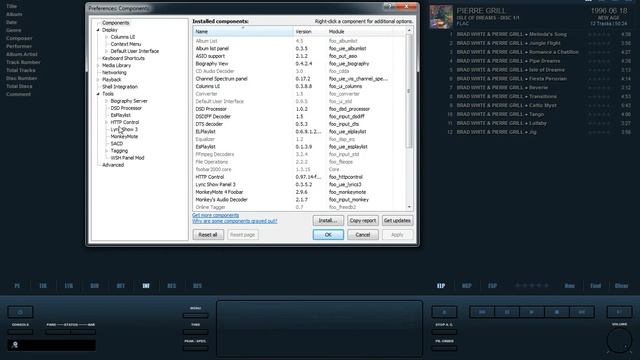The image size is (640, 360).
Task: Collapse the Tools tree node arrow
Action: tap(98, 94)
